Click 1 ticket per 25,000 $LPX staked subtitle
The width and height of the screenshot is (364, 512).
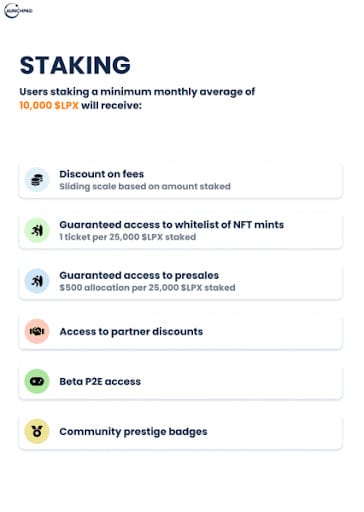(128, 237)
